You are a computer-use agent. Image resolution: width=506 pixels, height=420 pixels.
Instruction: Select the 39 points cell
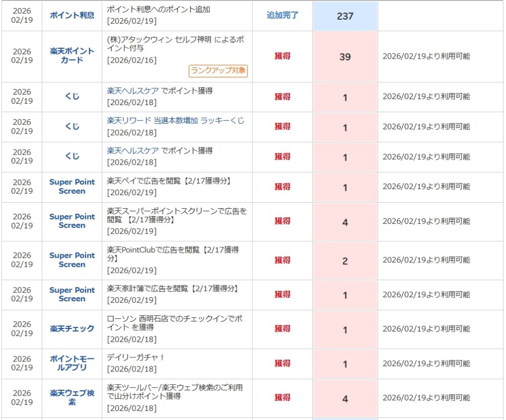pyautogui.click(x=345, y=57)
